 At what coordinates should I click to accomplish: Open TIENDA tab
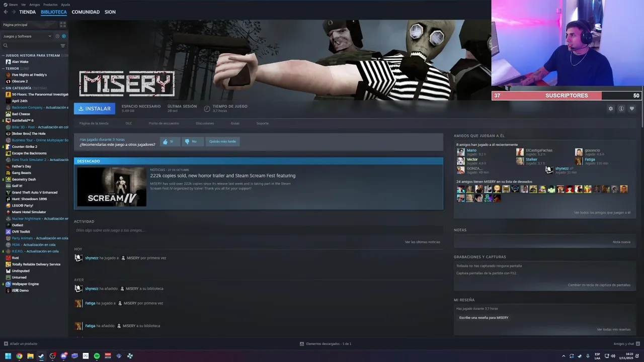[27, 12]
